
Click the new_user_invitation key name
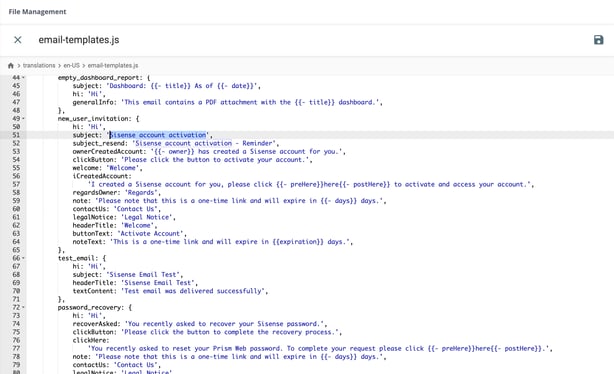tap(93, 119)
